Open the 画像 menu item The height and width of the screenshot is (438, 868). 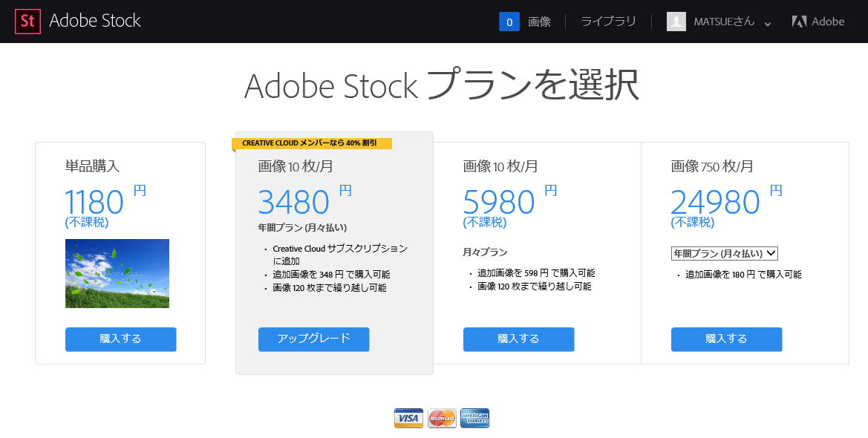click(x=539, y=22)
